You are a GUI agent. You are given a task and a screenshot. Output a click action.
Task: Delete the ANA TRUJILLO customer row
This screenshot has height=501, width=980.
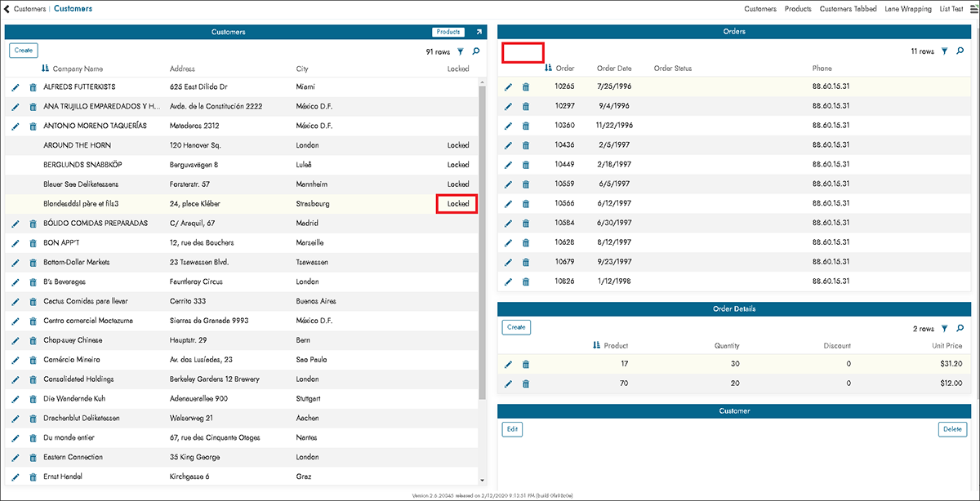click(33, 107)
